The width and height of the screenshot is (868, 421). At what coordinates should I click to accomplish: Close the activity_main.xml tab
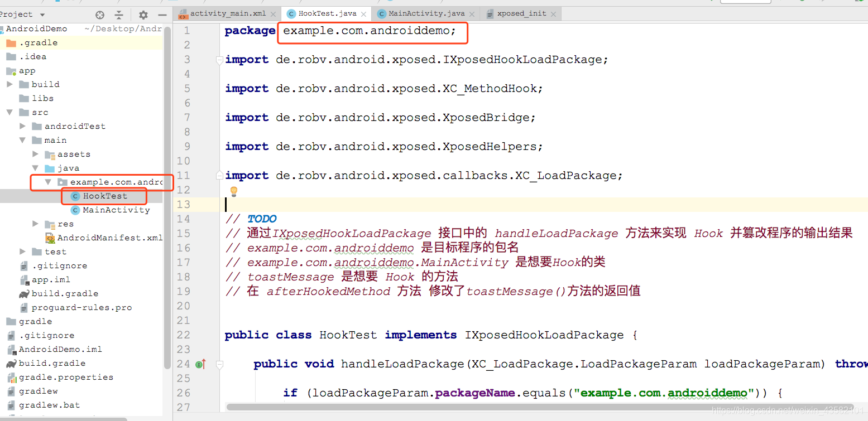coord(272,13)
